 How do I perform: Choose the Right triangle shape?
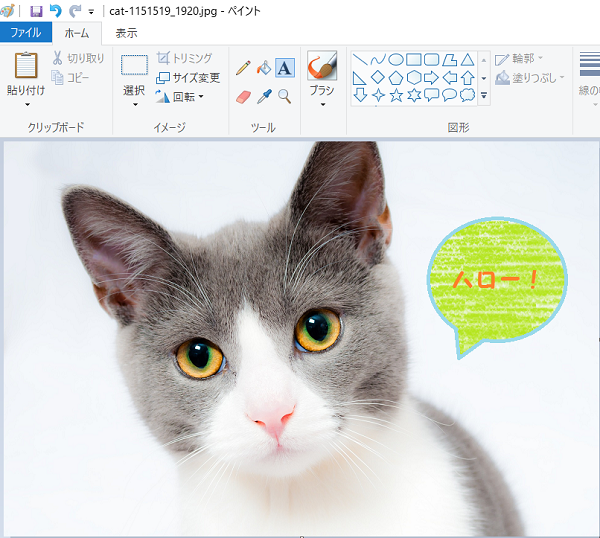coord(359,78)
